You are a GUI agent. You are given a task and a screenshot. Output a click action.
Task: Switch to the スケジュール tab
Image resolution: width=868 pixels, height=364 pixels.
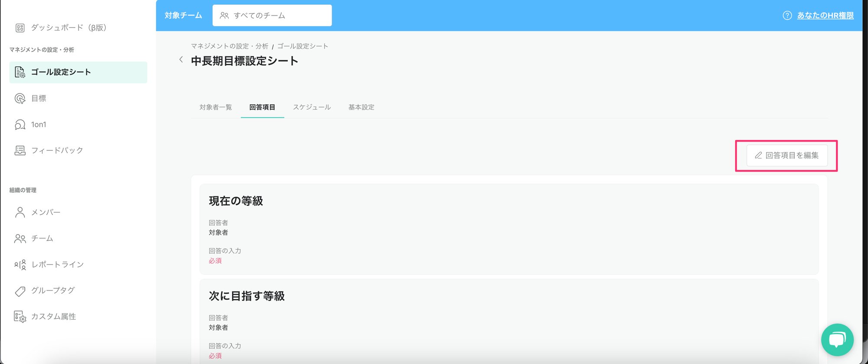(x=312, y=107)
